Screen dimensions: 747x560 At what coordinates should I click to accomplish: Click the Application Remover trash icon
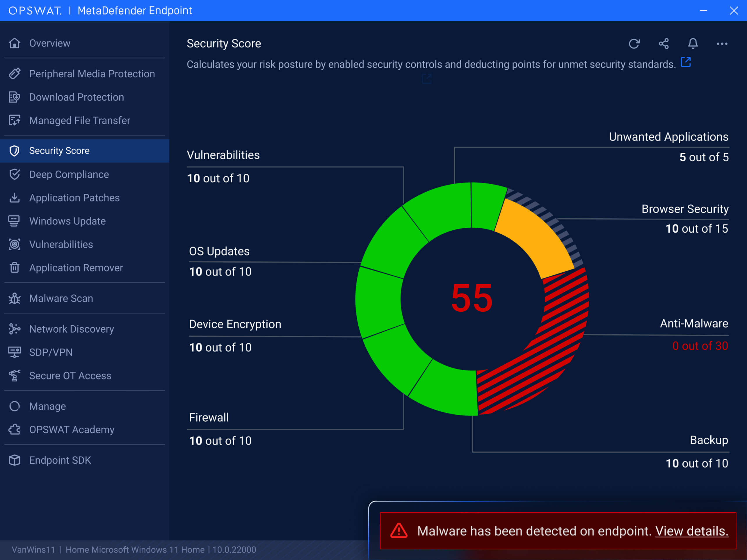point(15,268)
